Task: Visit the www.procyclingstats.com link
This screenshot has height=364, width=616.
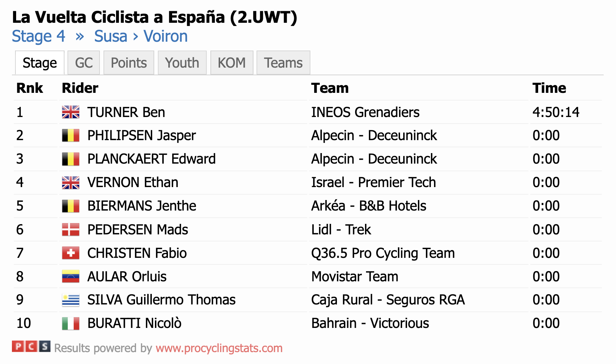Action: (x=219, y=348)
